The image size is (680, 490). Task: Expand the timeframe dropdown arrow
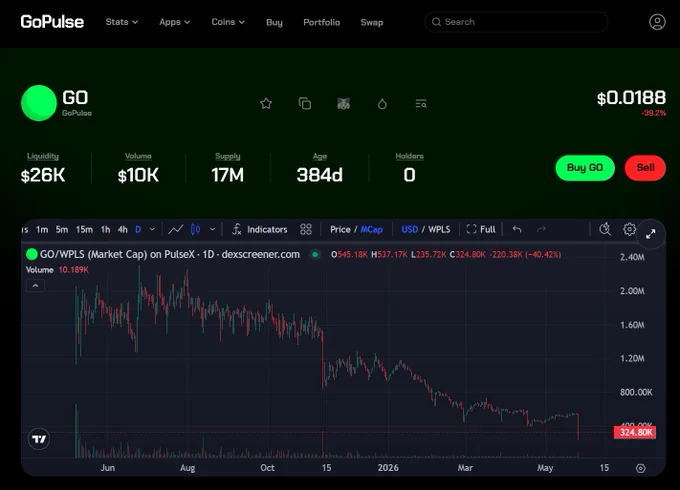tap(152, 229)
